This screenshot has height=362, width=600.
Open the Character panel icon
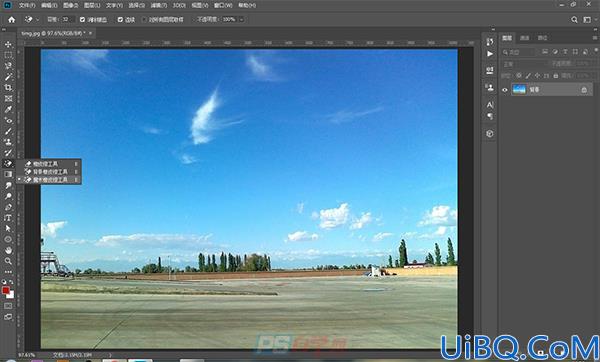[490, 104]
